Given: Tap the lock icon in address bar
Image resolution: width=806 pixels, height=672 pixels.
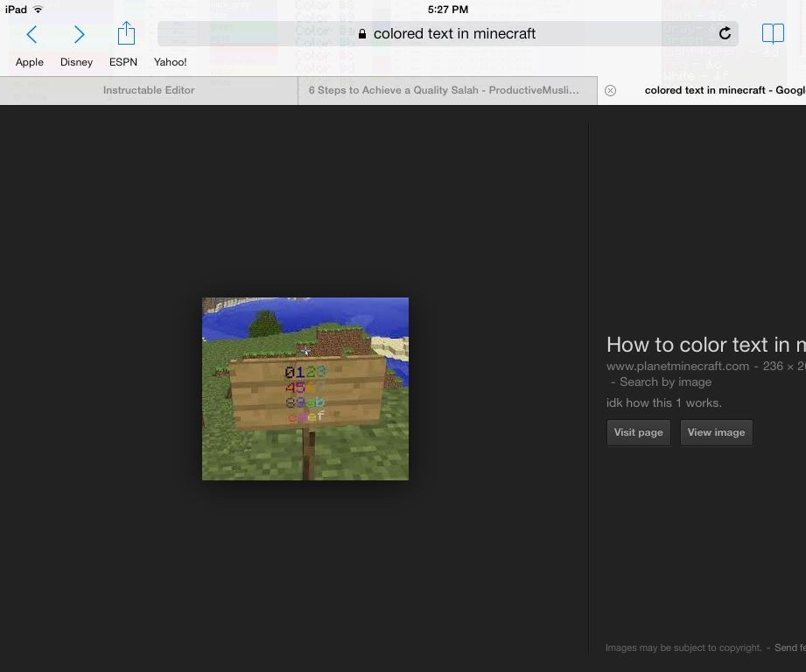Looking at the screenshot, I should click(362, 34).
